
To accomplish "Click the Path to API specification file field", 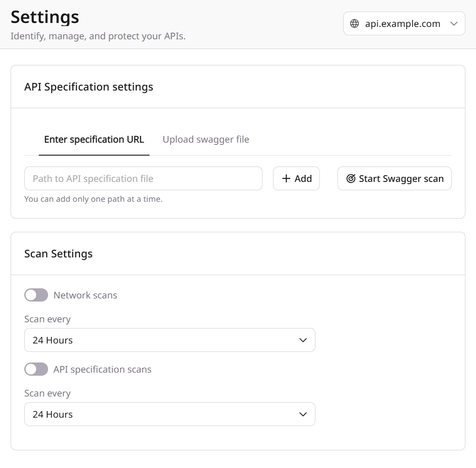I will pyautogui.click(x=143, y=178).
